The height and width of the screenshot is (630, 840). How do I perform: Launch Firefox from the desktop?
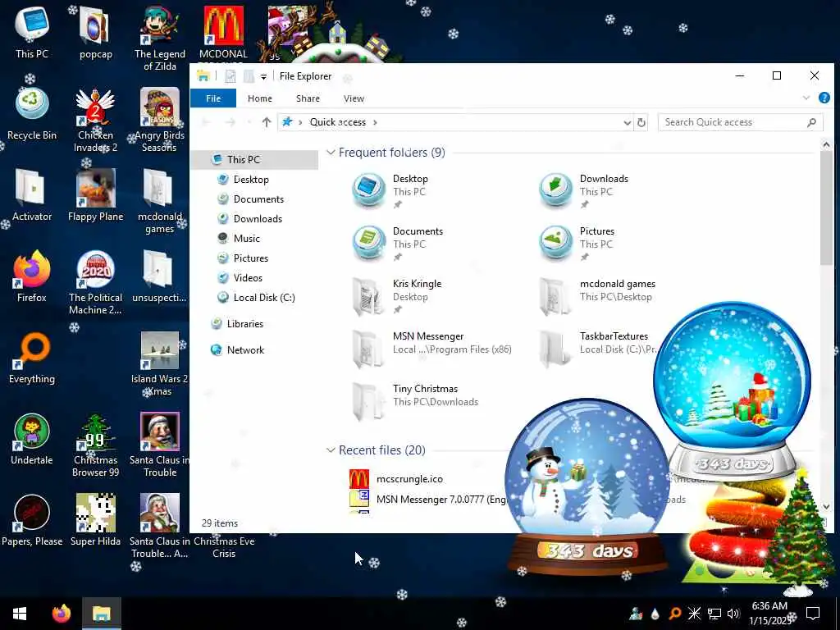click(32, 276)
